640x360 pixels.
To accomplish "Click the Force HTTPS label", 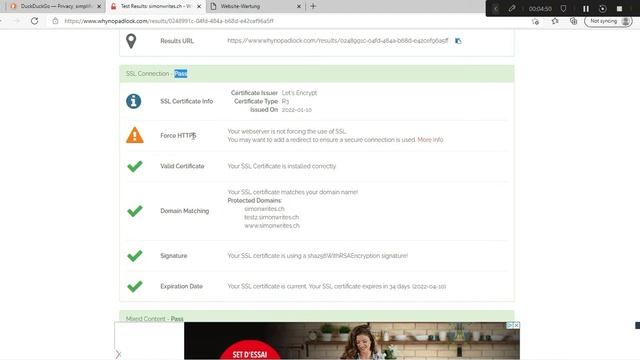I will point(178,136).
